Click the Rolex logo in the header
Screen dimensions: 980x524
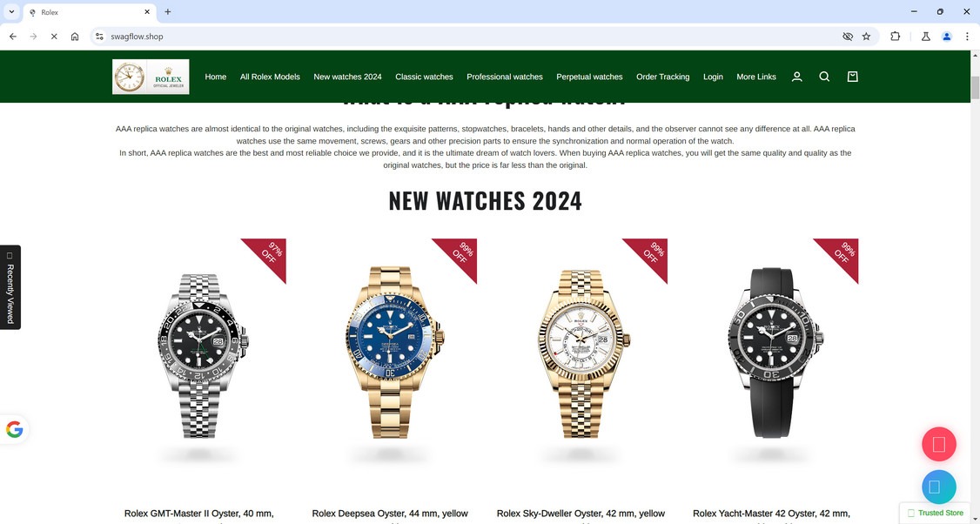coord(151,77)
